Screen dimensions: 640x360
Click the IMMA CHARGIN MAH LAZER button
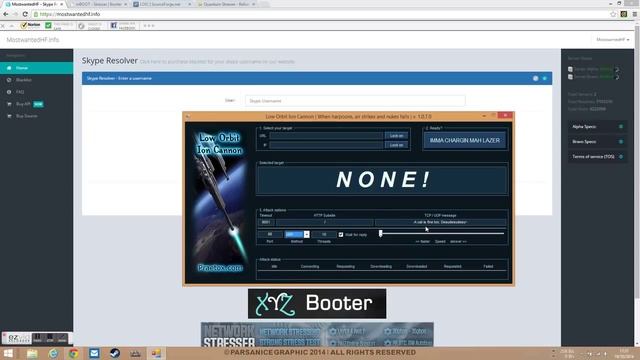click(x=464, y=140)
